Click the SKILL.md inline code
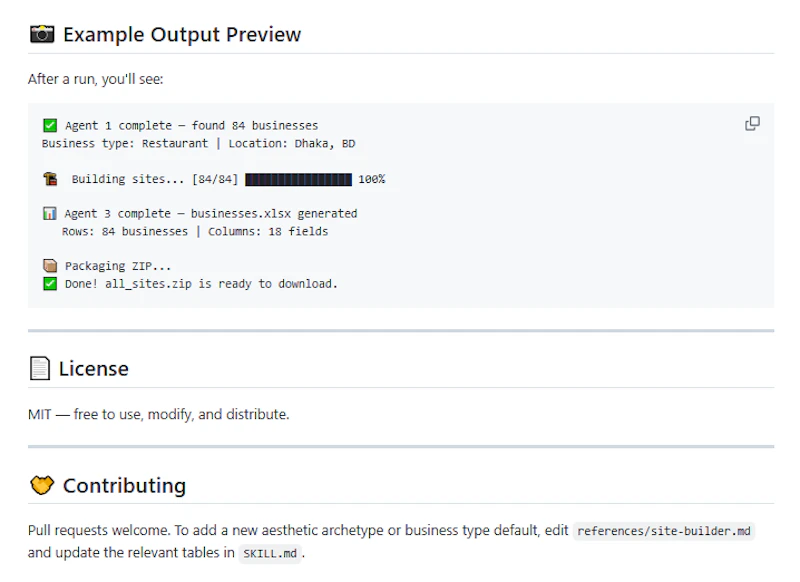This screenshot has height=582, width=800. click(270, 553)
